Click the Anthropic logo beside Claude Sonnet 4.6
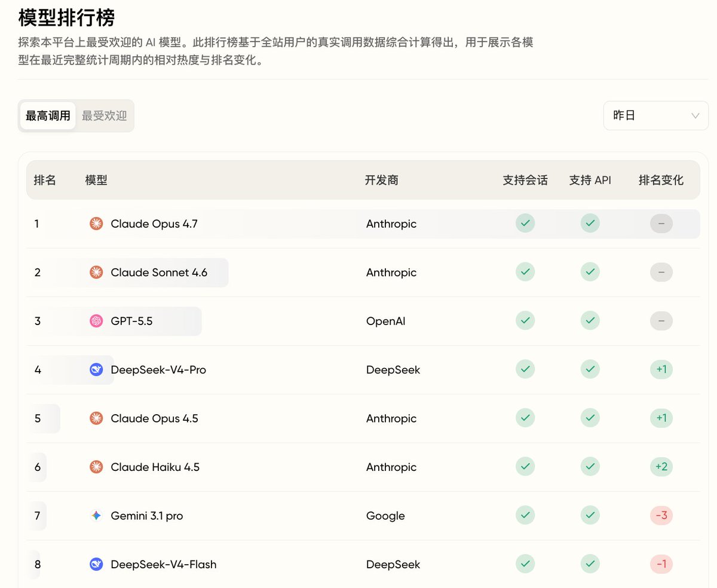The width and height of the screenshot is (717, 588). pos(96,272)
